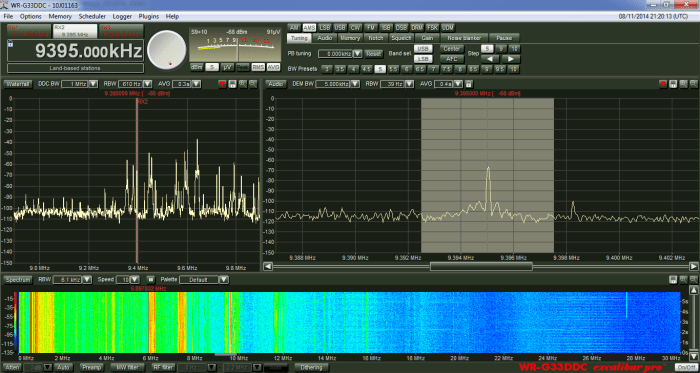Screen dimensions: 700x373
Task: Save the waterfall image with floppy icon
Action: point(673,280)
